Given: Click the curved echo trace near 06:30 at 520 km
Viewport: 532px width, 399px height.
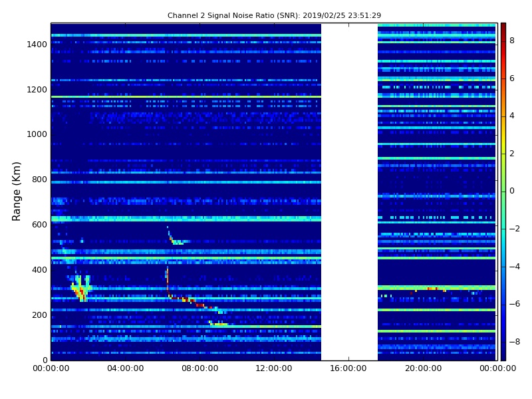Looking at the screenshot, I should [x=178, y=236].
